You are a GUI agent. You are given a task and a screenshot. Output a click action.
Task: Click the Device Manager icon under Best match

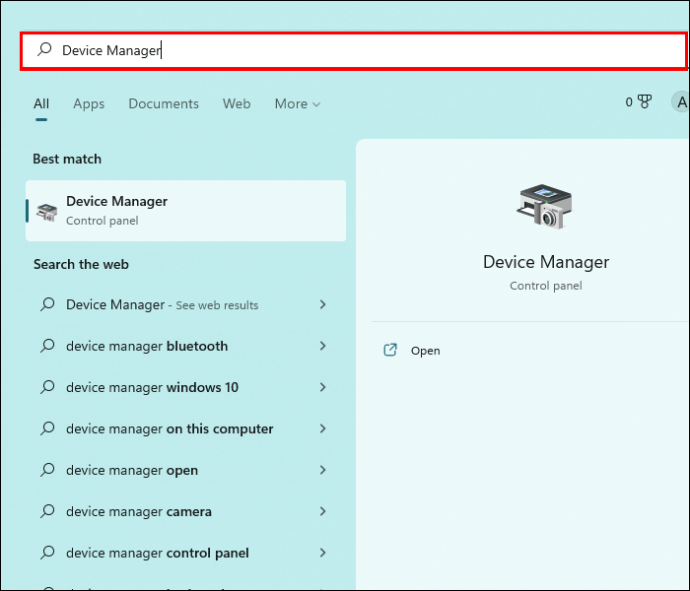pyautogui.click(x=47, y=211)
